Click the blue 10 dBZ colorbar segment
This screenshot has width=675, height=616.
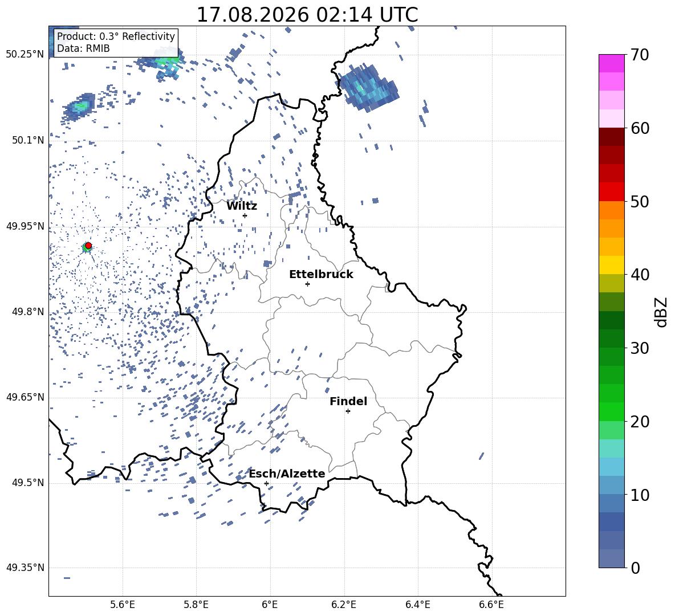point(612,485)
